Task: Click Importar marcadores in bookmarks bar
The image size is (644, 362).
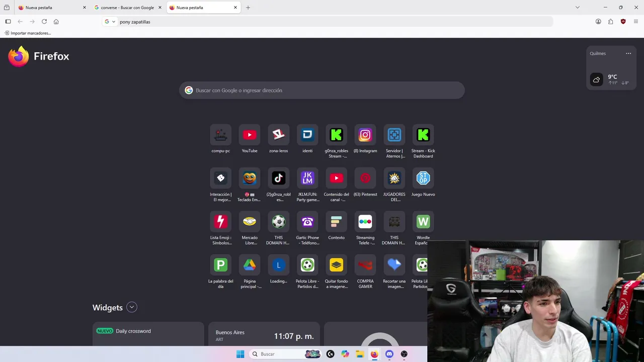Action: (28, 33)
